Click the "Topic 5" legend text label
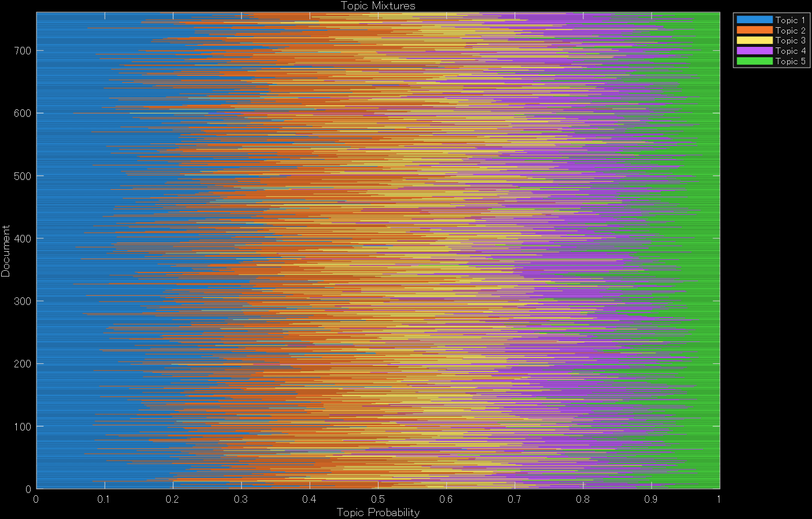This screenshot has width=812, height=519. [790, 61]
